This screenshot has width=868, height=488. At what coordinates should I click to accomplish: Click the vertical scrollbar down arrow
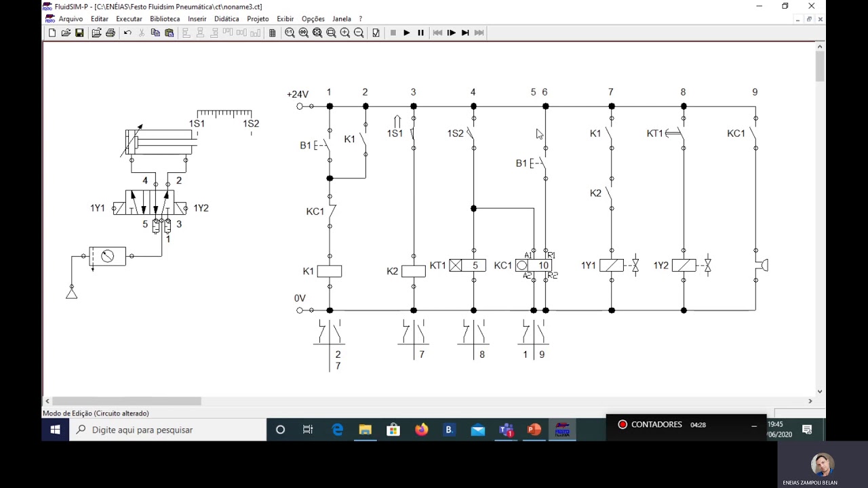(820, 392)
